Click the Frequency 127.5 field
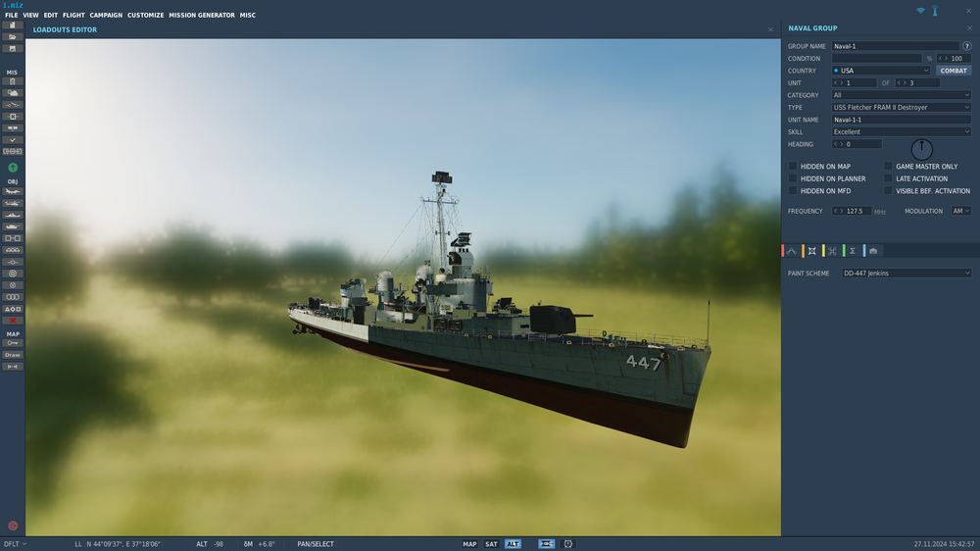This screenshot has width=980, height=551. [852, 212]
